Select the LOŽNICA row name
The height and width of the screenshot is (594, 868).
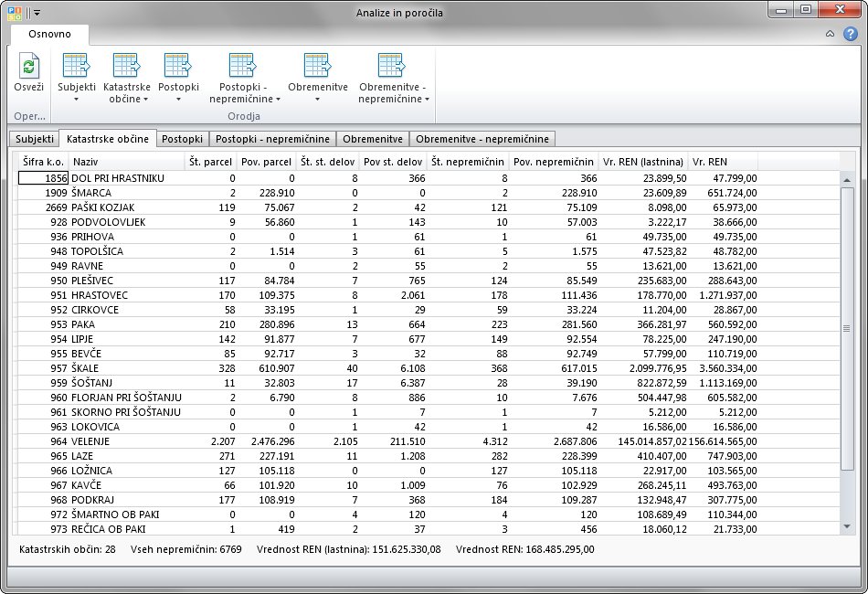point(92,471)
